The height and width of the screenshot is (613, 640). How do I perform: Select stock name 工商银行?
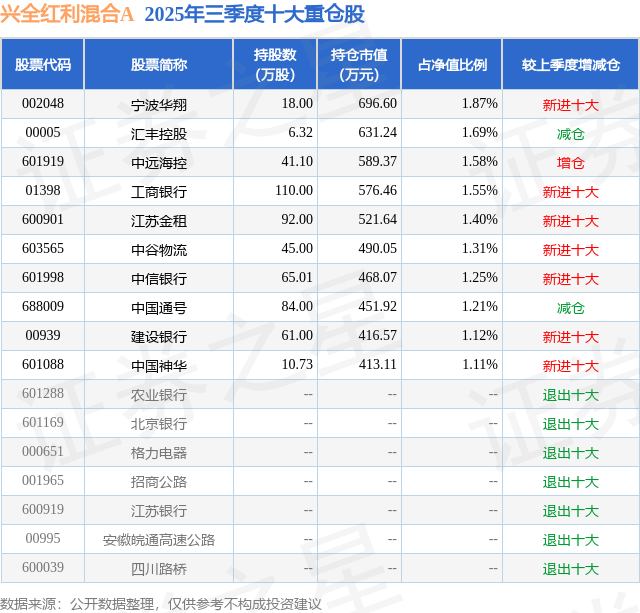(159, 192)
